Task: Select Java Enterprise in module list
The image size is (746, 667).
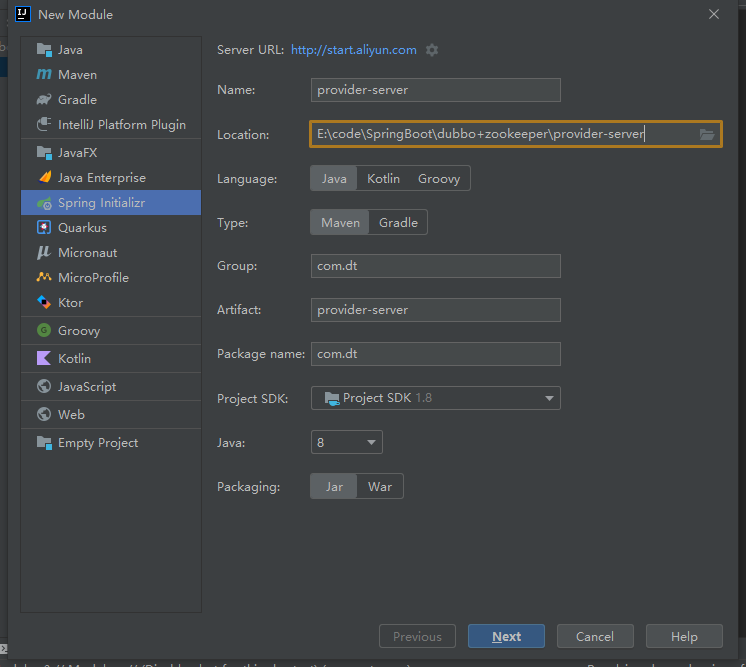Action: click(111, 177)
